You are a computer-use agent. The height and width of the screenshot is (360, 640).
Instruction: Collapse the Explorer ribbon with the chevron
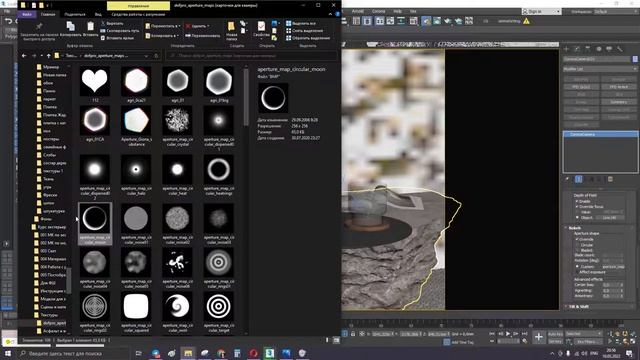[x=330, y=14]
